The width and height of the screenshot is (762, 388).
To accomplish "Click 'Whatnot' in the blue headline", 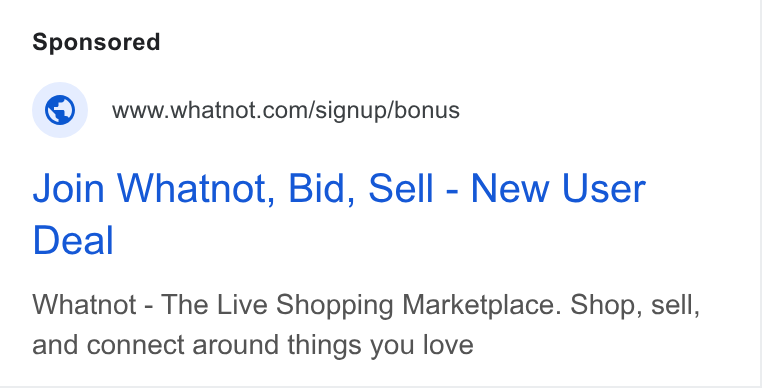I will (196, 188).
